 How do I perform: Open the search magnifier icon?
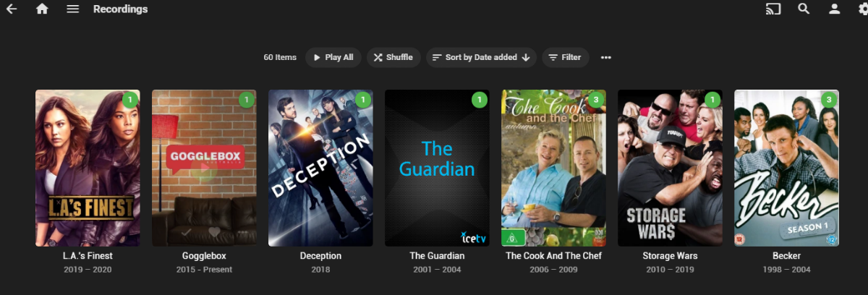[x=804, y=9]
